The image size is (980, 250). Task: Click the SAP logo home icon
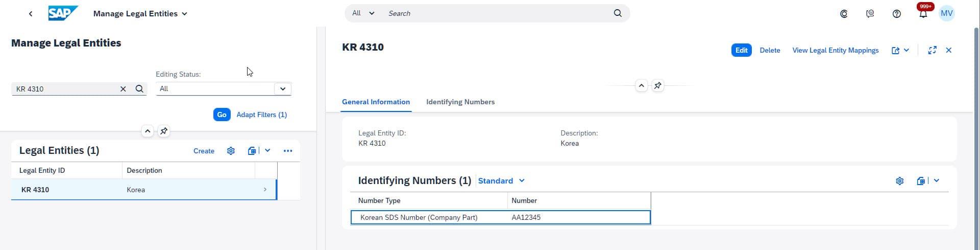[63, 13]
